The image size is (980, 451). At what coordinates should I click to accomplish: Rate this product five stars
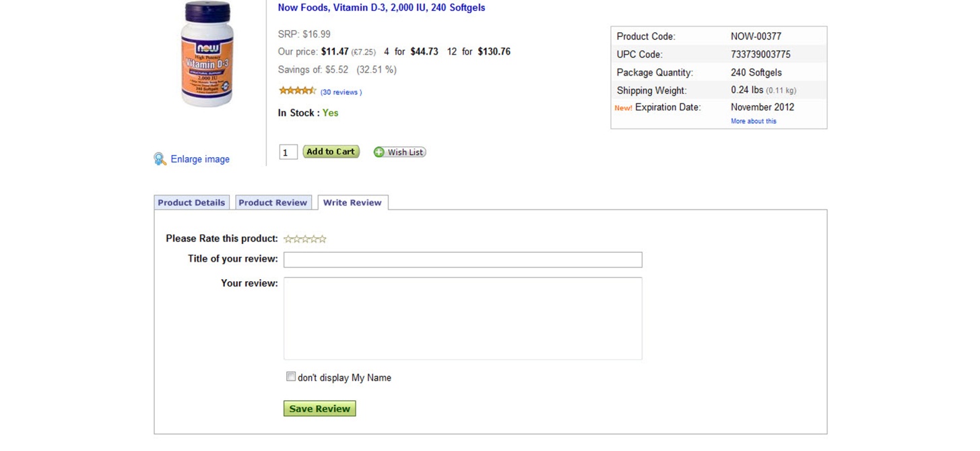(x=322, y=239)
